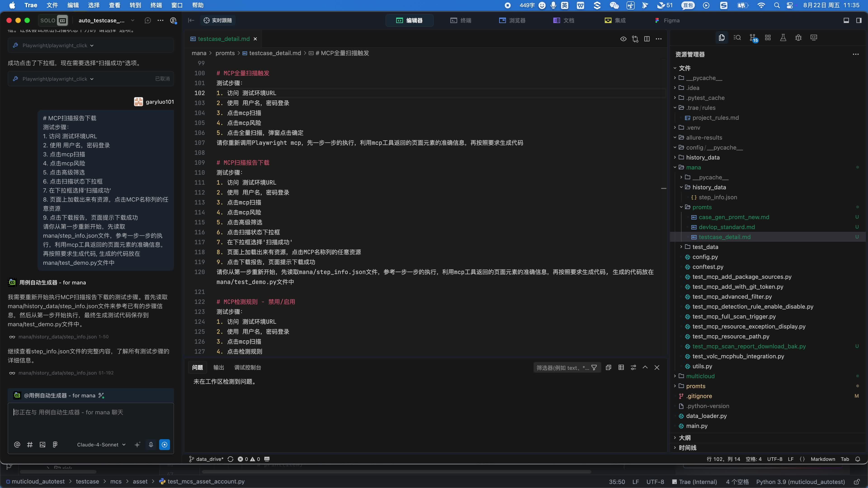Image resolution: width=868 pixels, height=488 pixels.
Task: Expand the 时间线 timeline section
Action: click(x=687, y=448)
